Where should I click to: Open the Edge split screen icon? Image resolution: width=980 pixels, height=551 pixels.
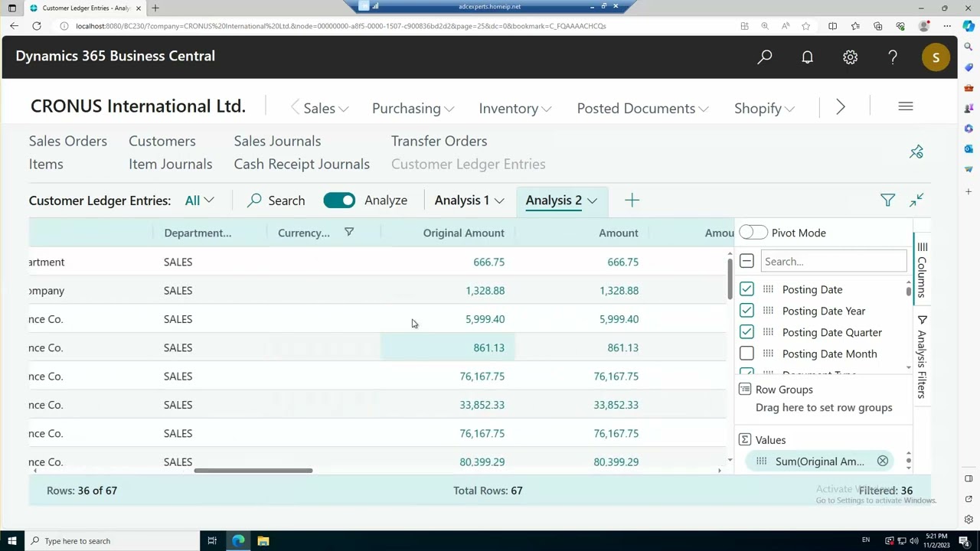[832, 26]
